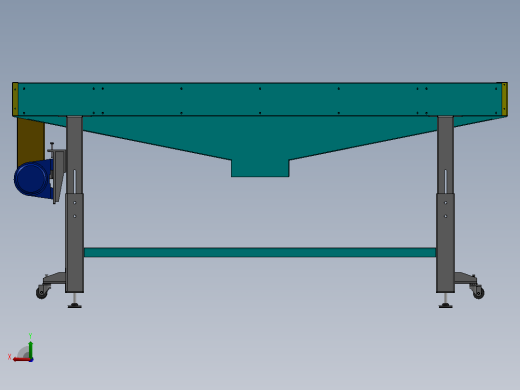
Task: Click the green Y axis arrow of triad
Action: pyautogui.click(x=31, y=349)
